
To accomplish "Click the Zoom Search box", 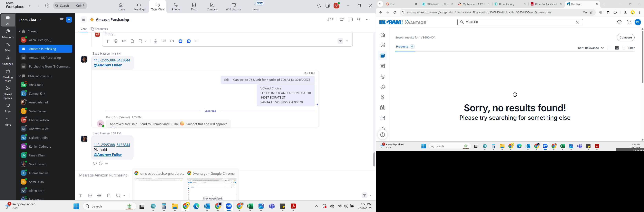I will 70,5.
